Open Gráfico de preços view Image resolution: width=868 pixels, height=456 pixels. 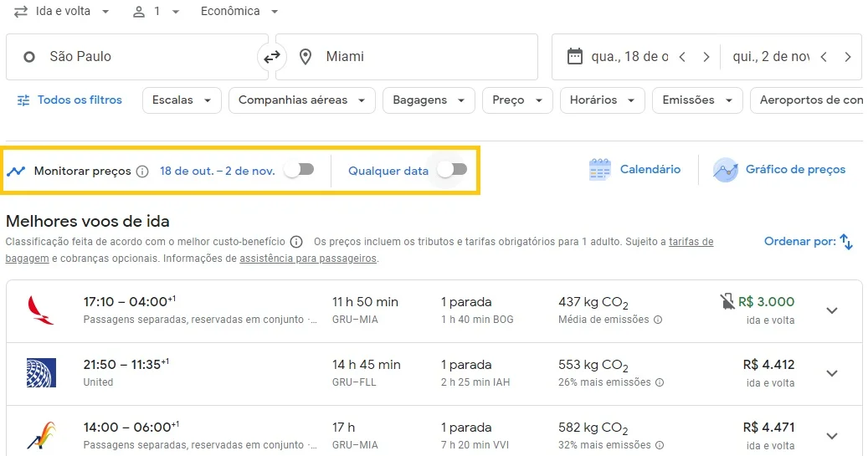(779, 169)
